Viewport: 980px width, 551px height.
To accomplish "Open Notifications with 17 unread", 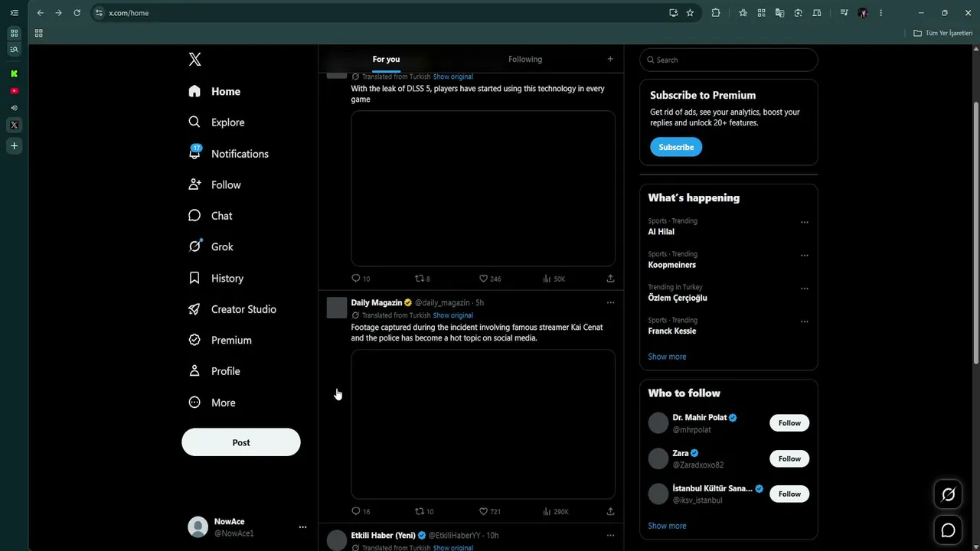I will pos(229,154).
